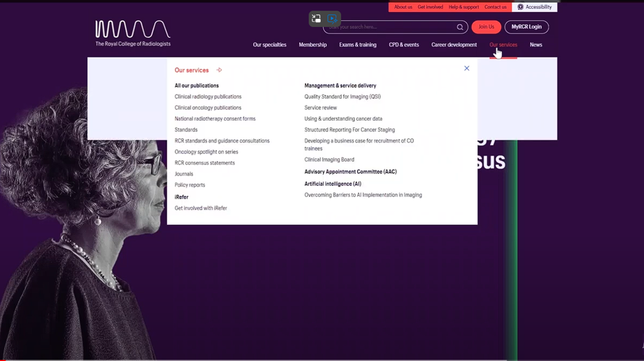
Task: Open Management & service delivery
Action: (340, 86)
